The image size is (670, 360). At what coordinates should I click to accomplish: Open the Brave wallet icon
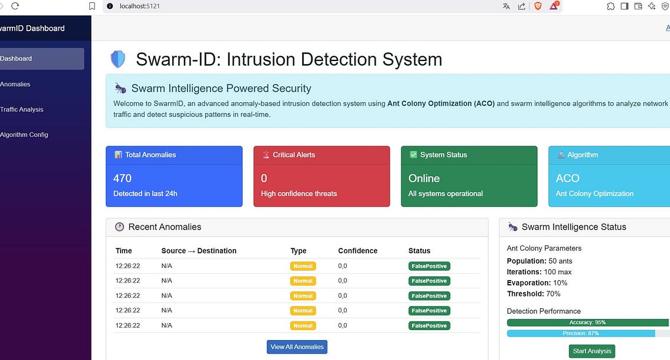tap(638, 6)
